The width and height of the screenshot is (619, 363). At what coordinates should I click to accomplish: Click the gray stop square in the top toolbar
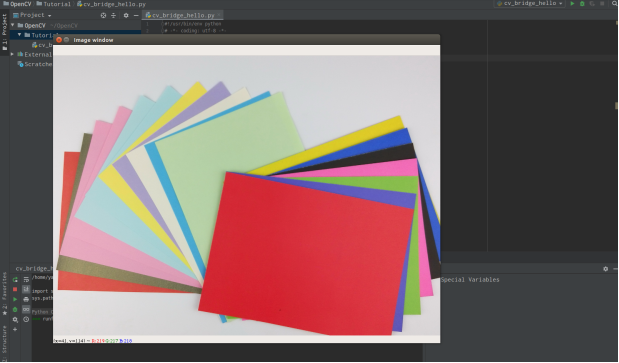(602, 4)
